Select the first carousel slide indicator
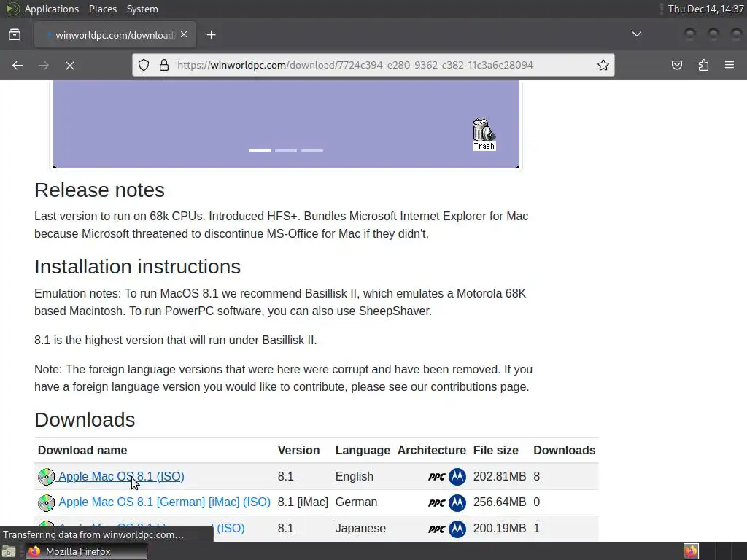 click(x=260, y=150)
